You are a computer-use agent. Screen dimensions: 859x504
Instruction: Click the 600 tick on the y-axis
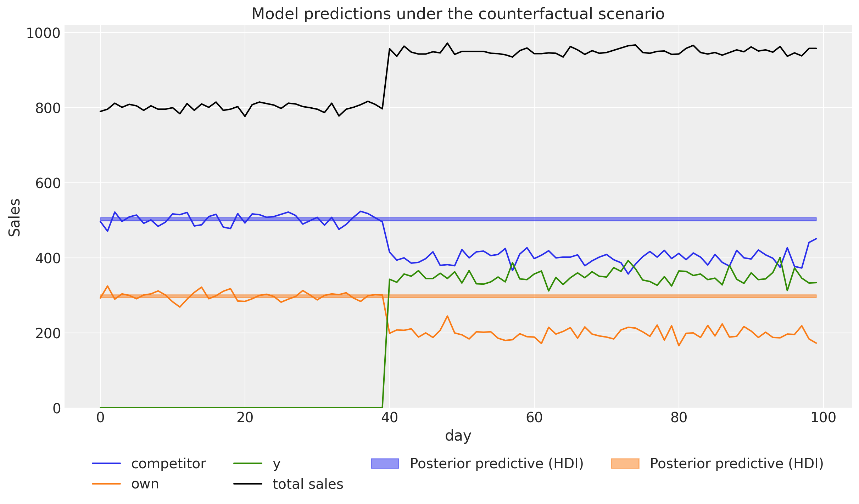[x=48, y=183]
